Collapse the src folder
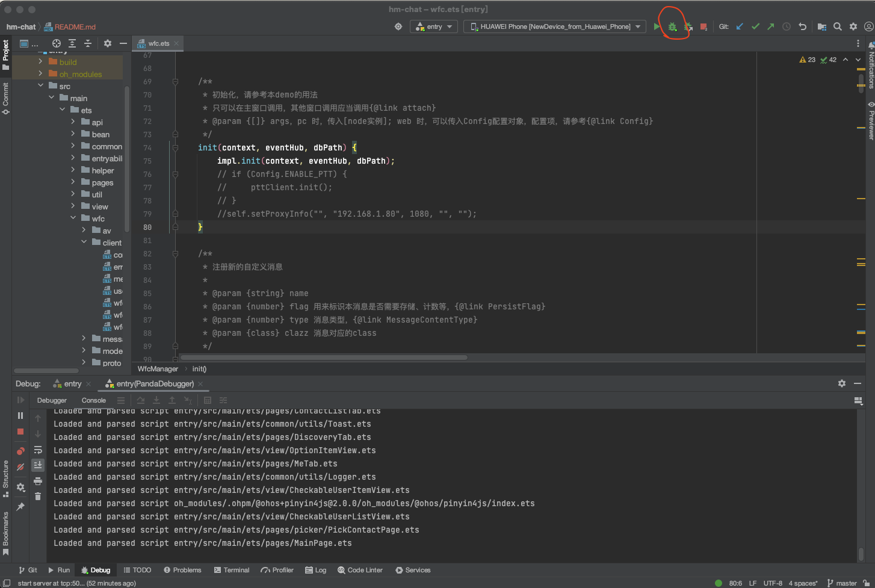 coord(40,85)
